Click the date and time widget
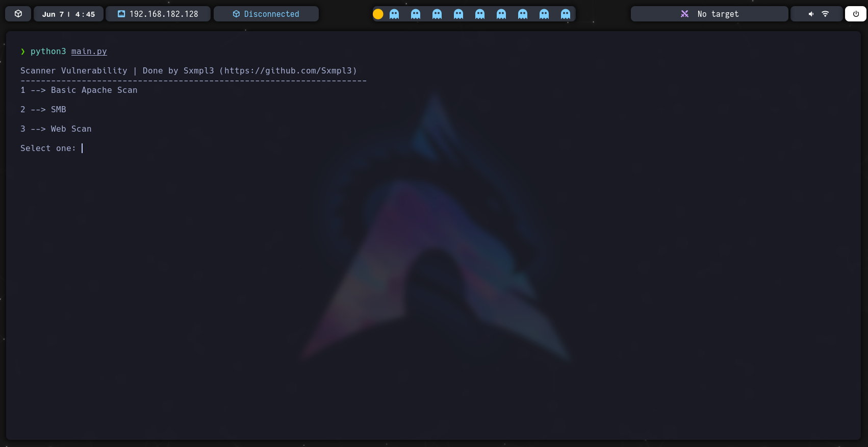This screenshot has width=868, height=447. (68, 14)
